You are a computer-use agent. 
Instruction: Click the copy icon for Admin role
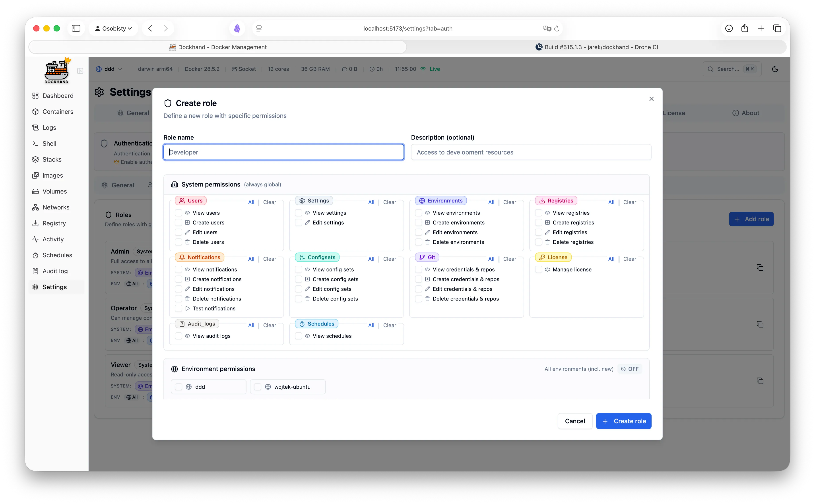(760, 268)
